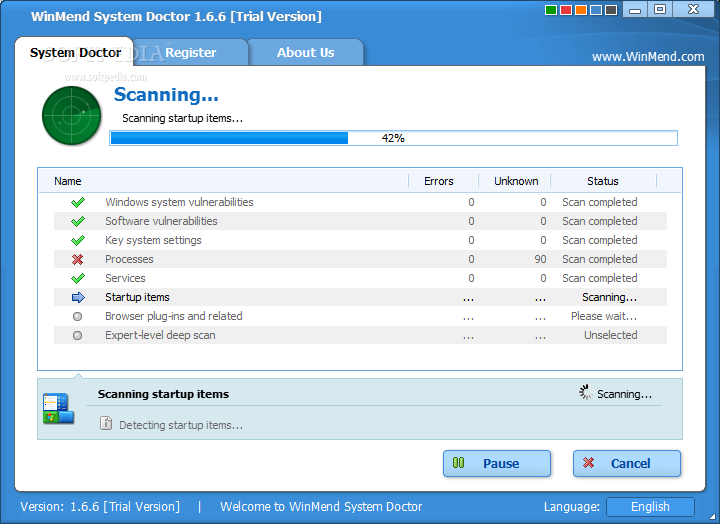Minimize the WinMend window
Screen dimensions: 720x524
(x=635, y=10)
